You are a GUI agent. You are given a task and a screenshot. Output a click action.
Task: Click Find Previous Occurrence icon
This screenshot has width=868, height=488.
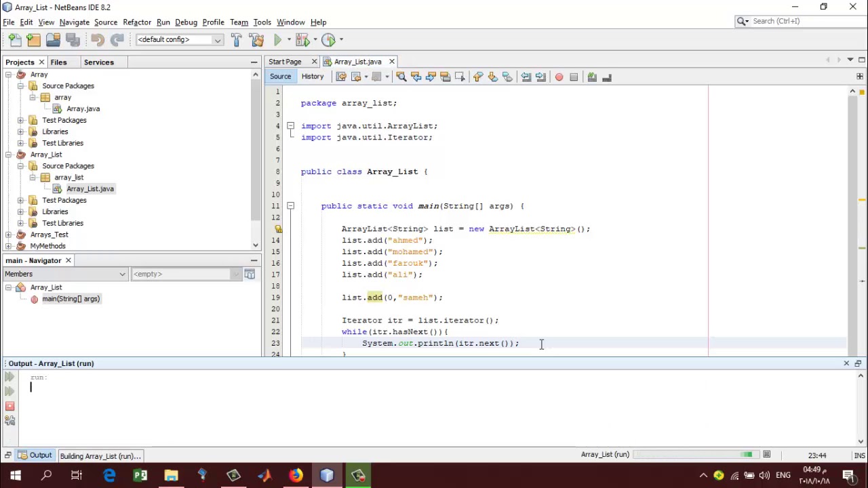416,77
